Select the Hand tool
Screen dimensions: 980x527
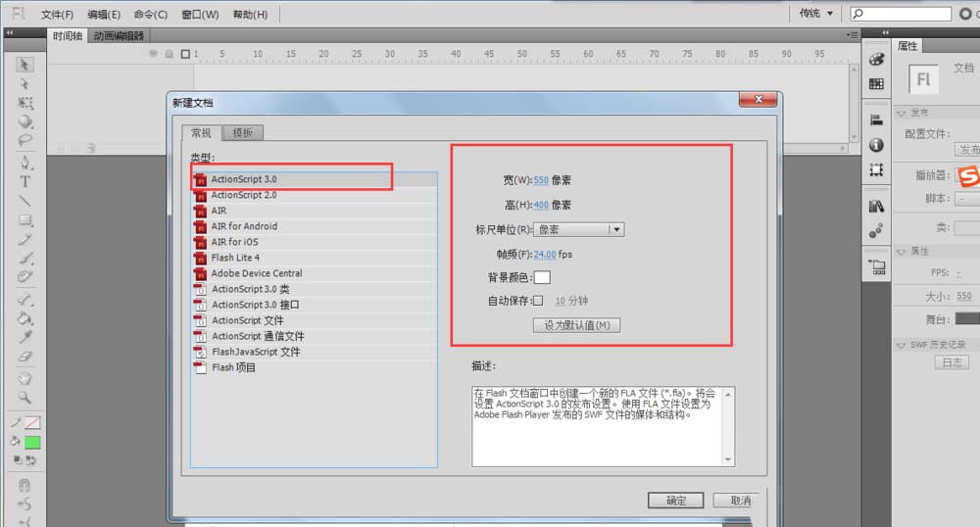coord(25,378)
